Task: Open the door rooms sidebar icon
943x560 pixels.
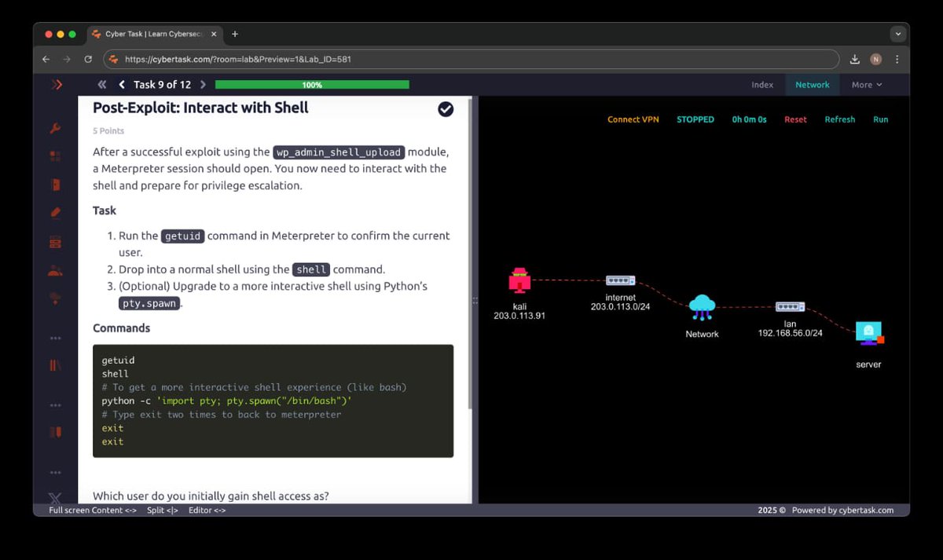Action: tap(55, 185)
